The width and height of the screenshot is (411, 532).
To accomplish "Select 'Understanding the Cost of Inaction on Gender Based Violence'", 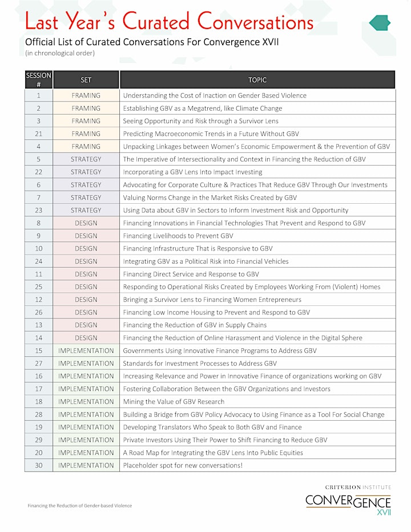I will pos(215,95).
